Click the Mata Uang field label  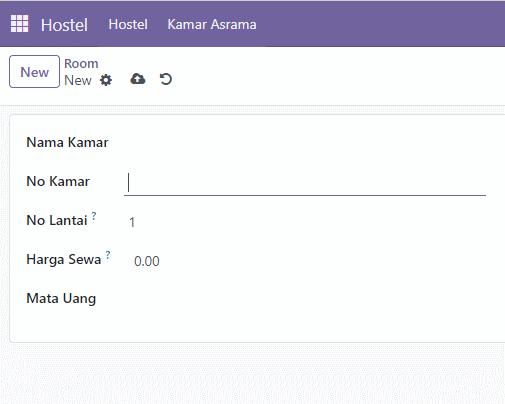[61, 299]
